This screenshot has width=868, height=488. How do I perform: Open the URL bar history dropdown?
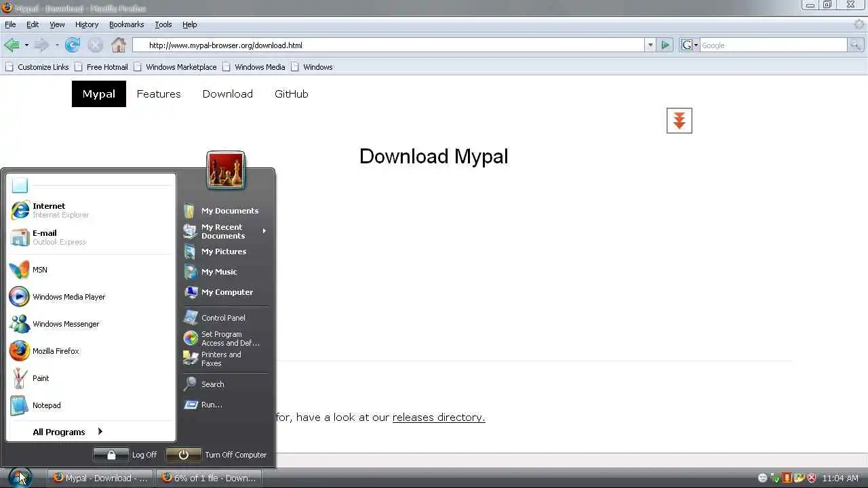pyautogui.click(x=650, y=45)
